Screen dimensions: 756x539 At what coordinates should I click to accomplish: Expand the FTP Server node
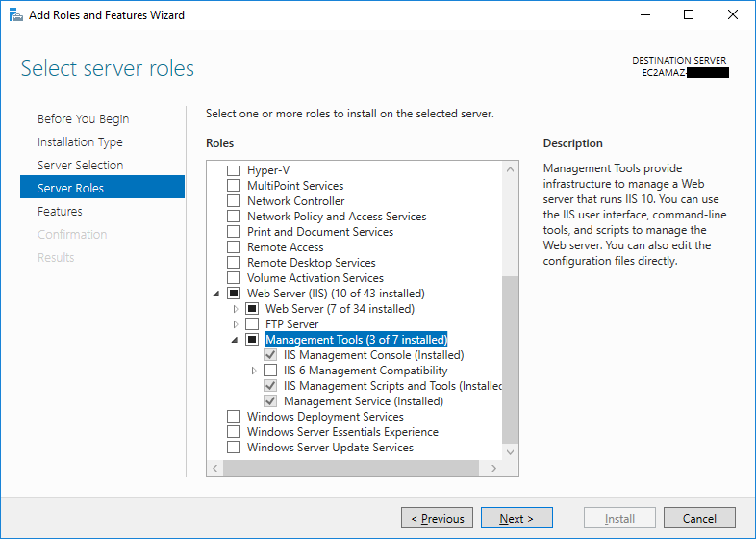point(236,324)
